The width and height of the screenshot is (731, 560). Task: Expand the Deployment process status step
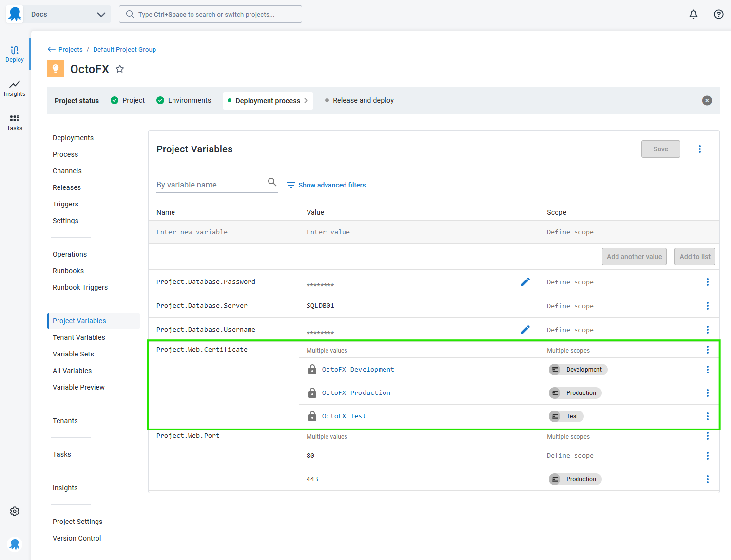(268, 101)
